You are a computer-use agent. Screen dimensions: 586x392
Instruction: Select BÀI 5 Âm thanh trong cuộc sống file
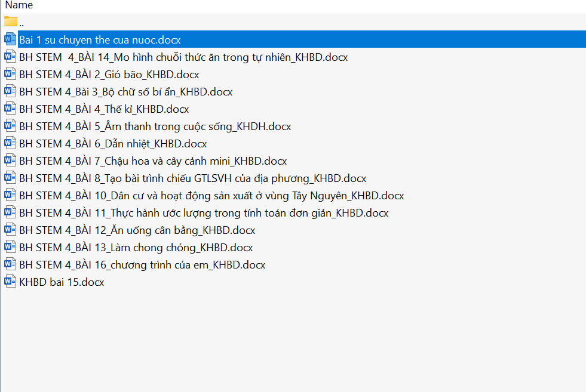(155, 126)
